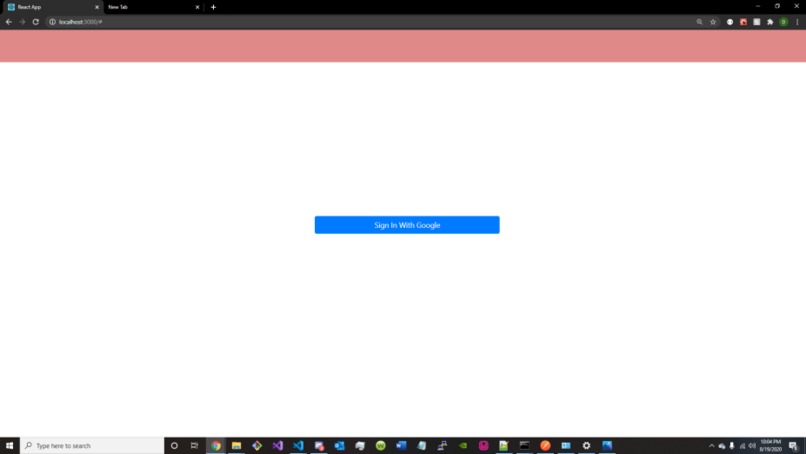Open the orange Postman taskbar icon
Viewport: 806px width, 454px height.
545,445
